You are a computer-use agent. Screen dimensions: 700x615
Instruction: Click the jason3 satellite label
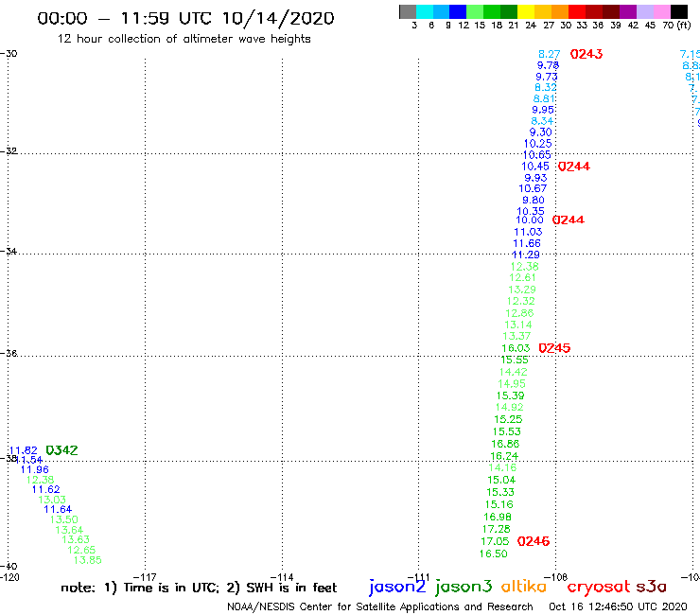click(x=464, y=587)
